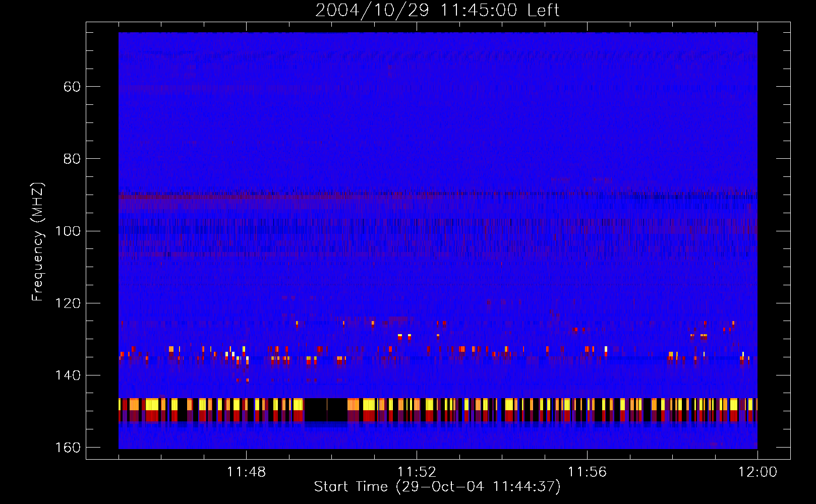This screenshot has height=504, width=816.
Task: Click the 160 frequency tick label
Action: pos(68,448)
